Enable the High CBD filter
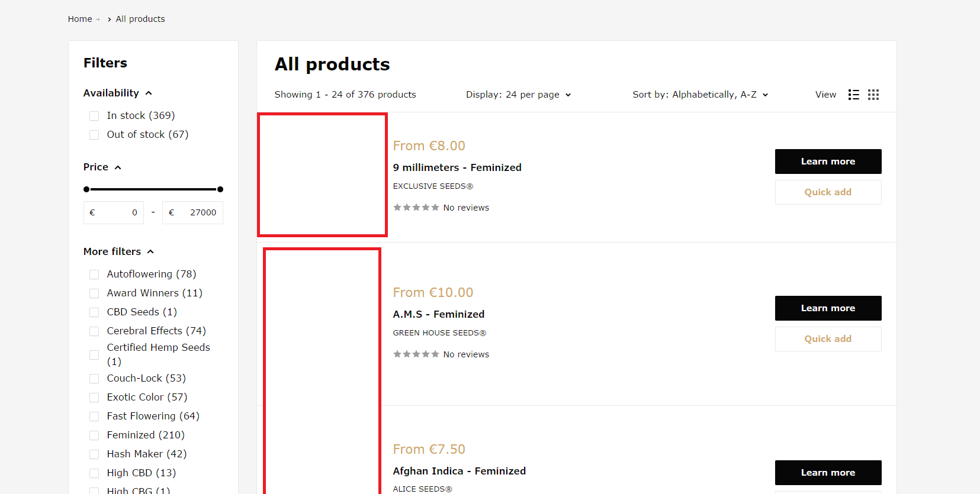Screen dimensions: 980x494 [94, 473]
